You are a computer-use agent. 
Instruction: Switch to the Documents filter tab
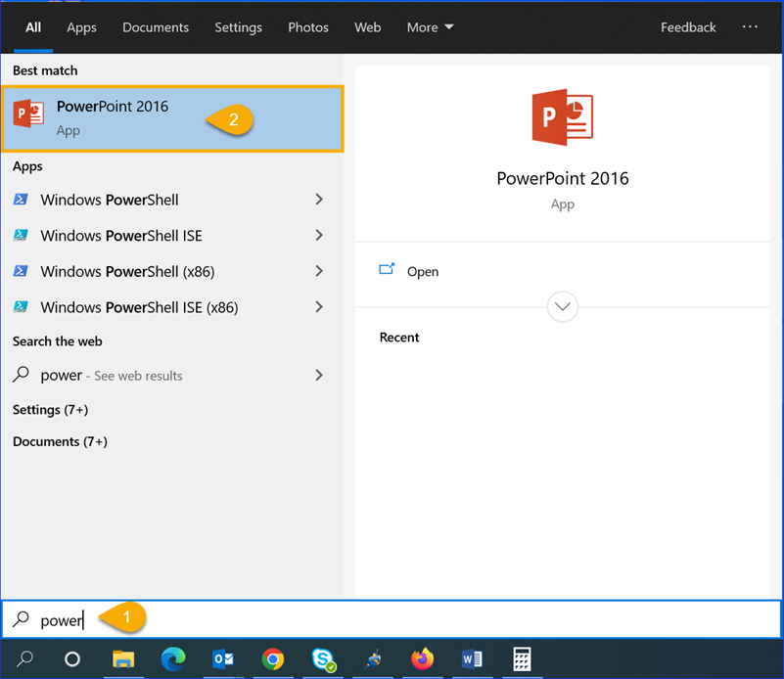click(156, 27)
